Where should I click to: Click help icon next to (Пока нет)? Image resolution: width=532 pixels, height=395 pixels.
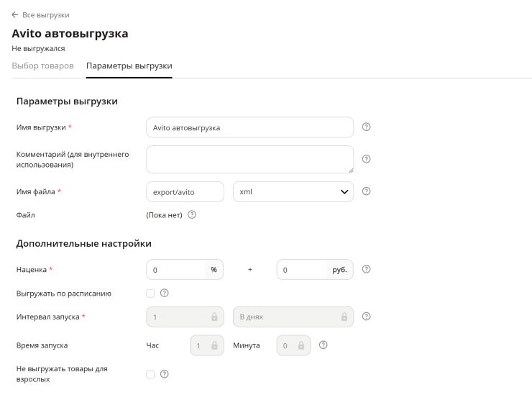192,214
